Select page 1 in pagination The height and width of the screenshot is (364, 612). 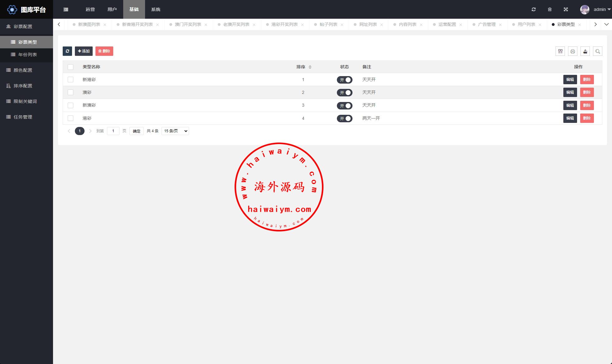click(80, 131)
